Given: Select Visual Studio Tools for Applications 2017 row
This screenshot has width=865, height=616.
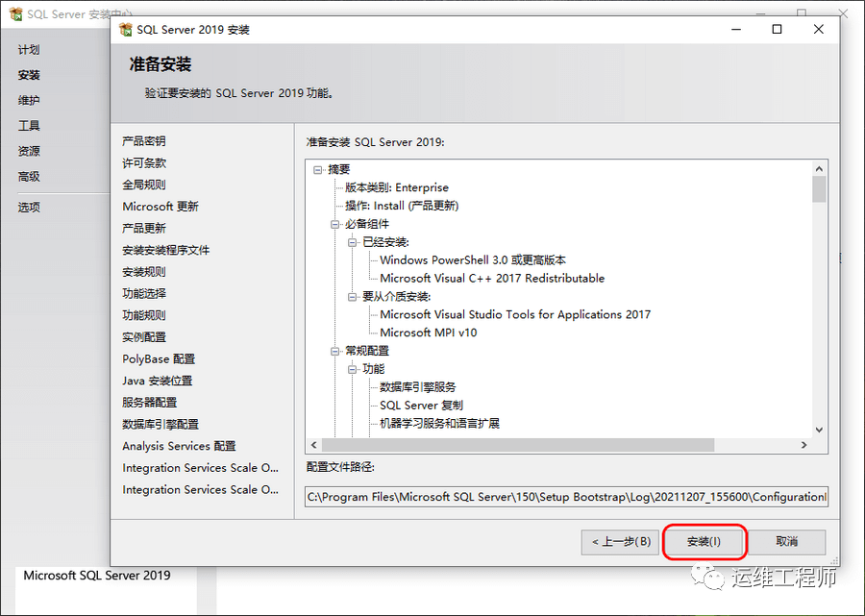Looking at the screenshot, I should click(x=515, y=315).
